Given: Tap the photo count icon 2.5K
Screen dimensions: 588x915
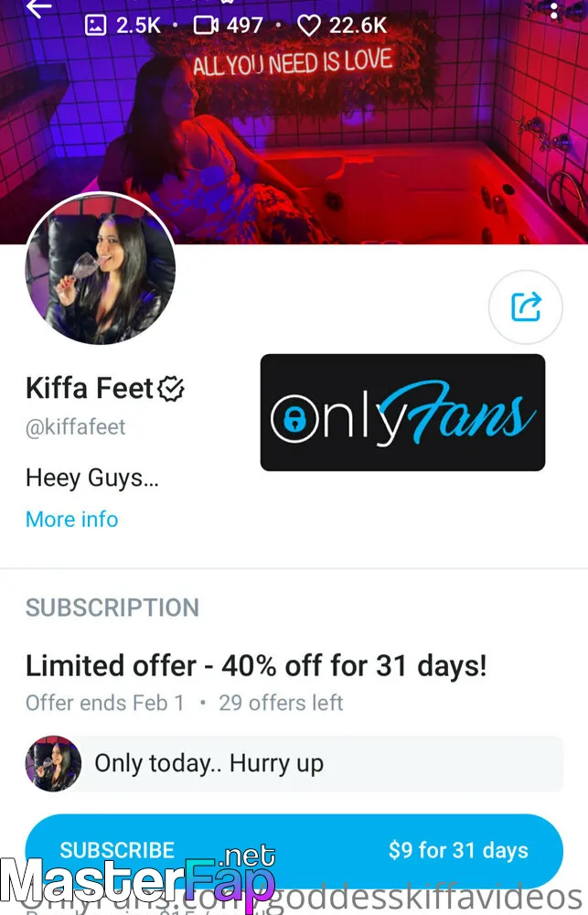Looking at the screenshot, I should coord(96,25).
